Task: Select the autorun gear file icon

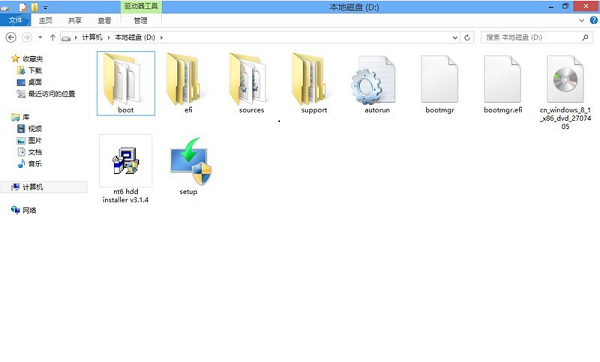Action: (x=373, y=80)
